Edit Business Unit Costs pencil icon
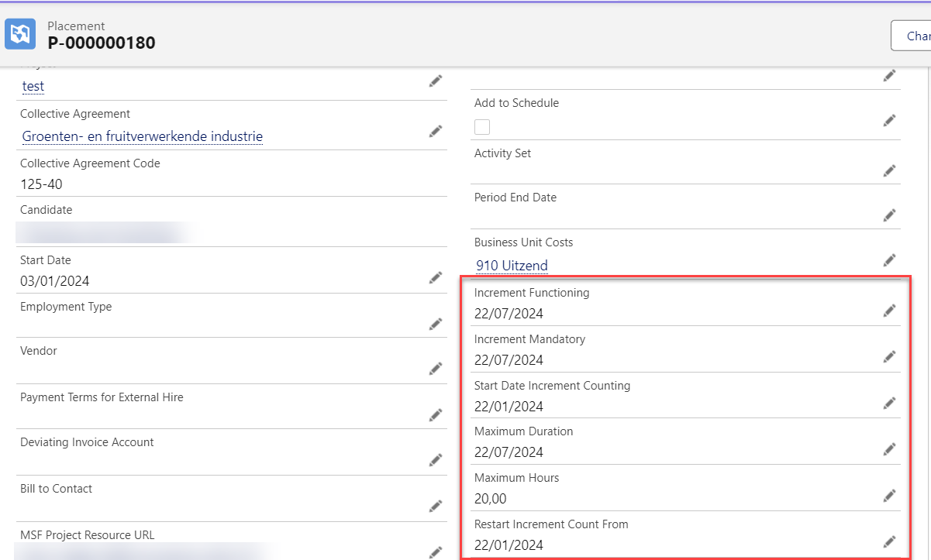The height and width of the screenshot is (560, 931). [889, 259]
